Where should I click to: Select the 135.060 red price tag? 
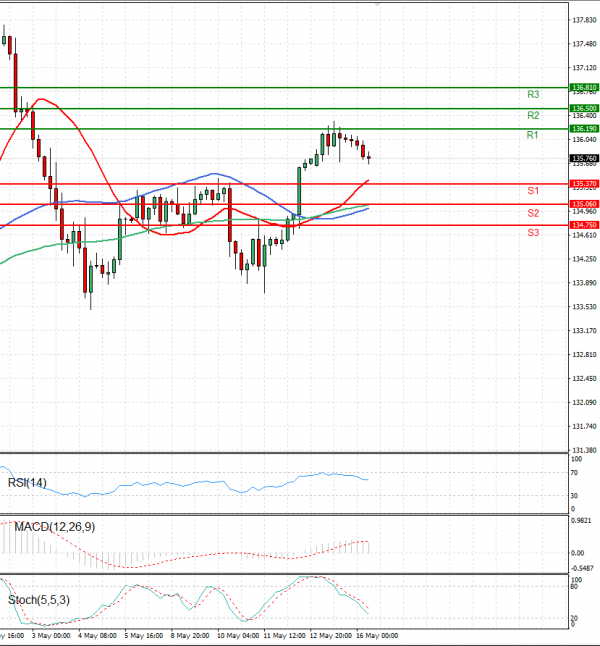(584, 204)
